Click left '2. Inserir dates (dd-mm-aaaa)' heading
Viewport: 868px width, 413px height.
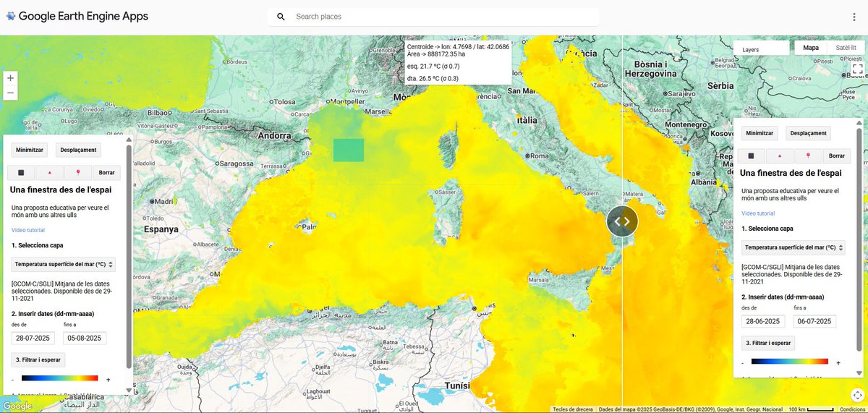53,314
